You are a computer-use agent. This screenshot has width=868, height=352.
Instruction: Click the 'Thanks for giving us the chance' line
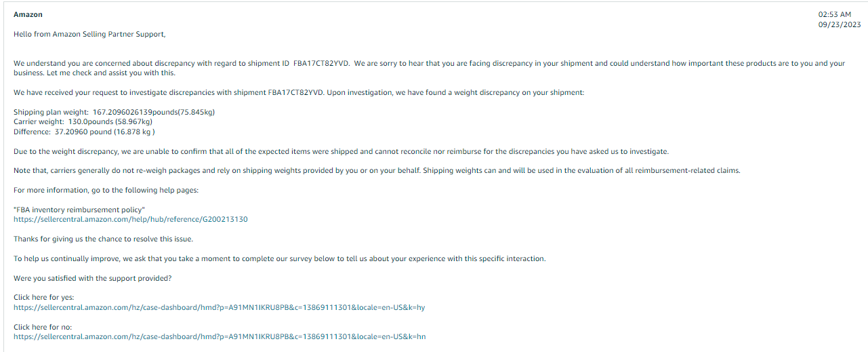click(103, 239)
